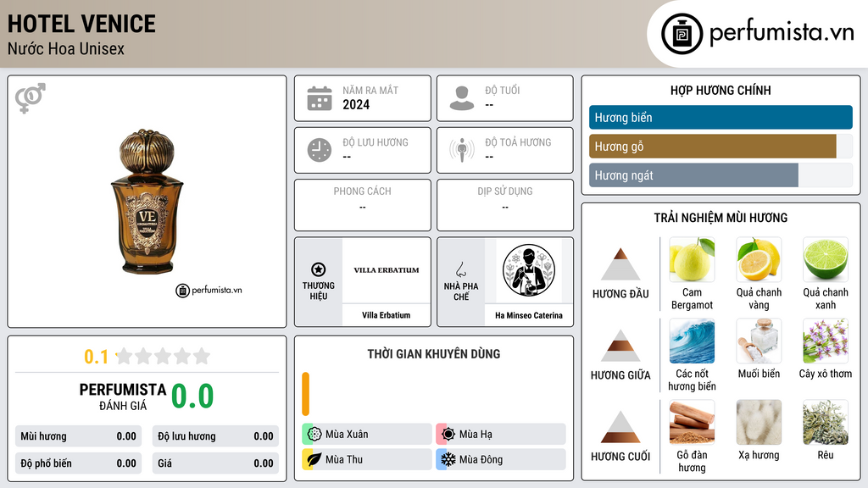Viewport: 868px width, 488px height.
Task: Open the Cây xô thơm sage image
Action: tap(826, 341)
